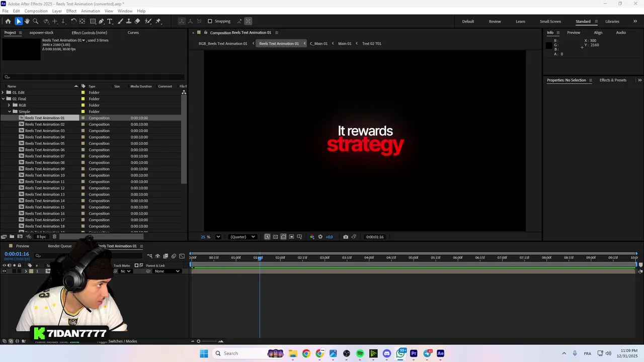
Task: Open Premiere Pro from the taskbar
Action: pyautogui.click(x=414, y=353)
